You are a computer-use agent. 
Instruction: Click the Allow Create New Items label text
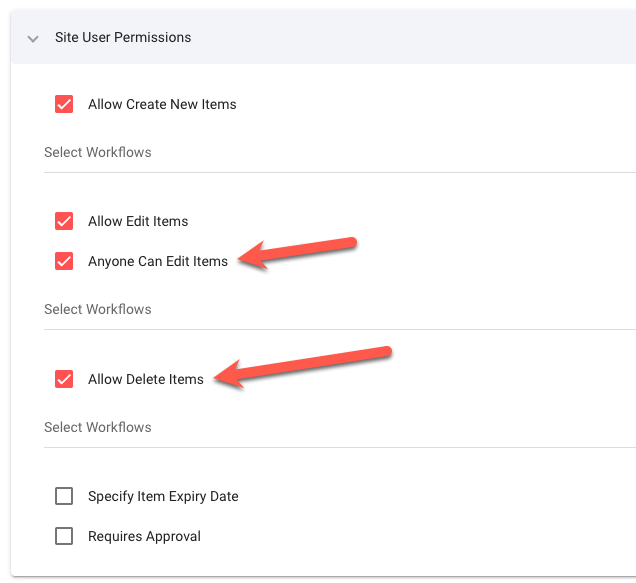click(162, 104)
